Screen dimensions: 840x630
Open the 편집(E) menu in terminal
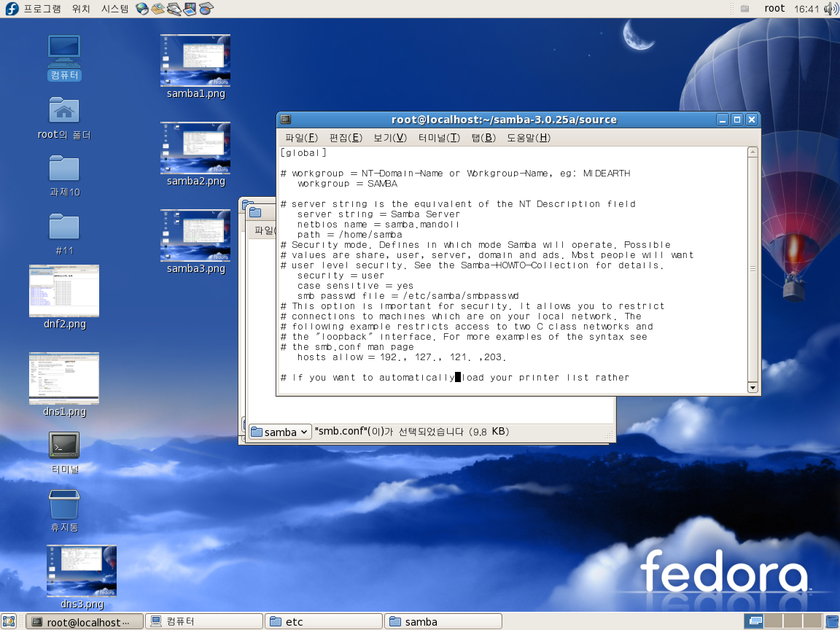pos(346,138)
